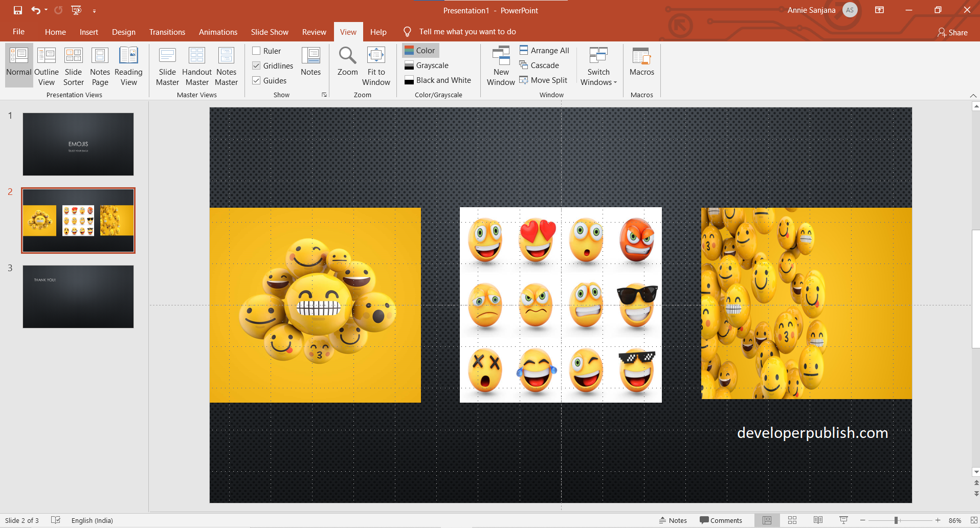Disable the Gridlines checkbox
Viewport: 980px width, 528px height.
point(257,65)
